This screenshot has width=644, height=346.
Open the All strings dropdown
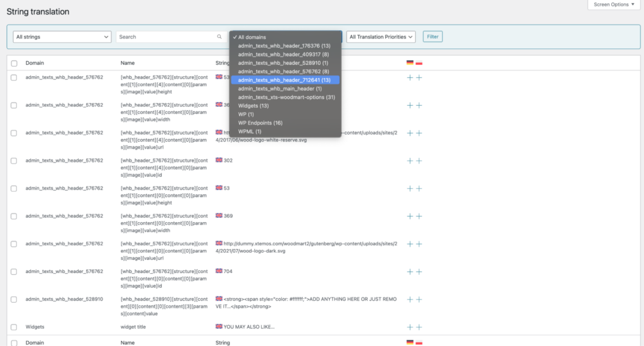62,36
